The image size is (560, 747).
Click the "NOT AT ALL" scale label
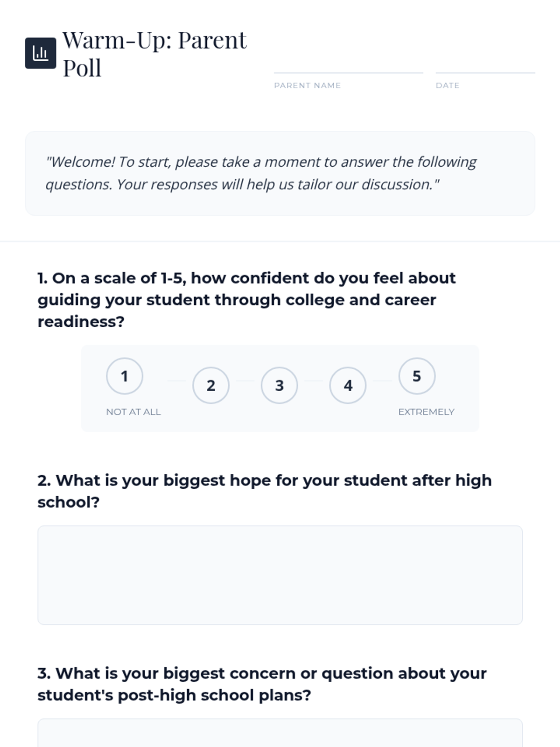pos(133,412)
